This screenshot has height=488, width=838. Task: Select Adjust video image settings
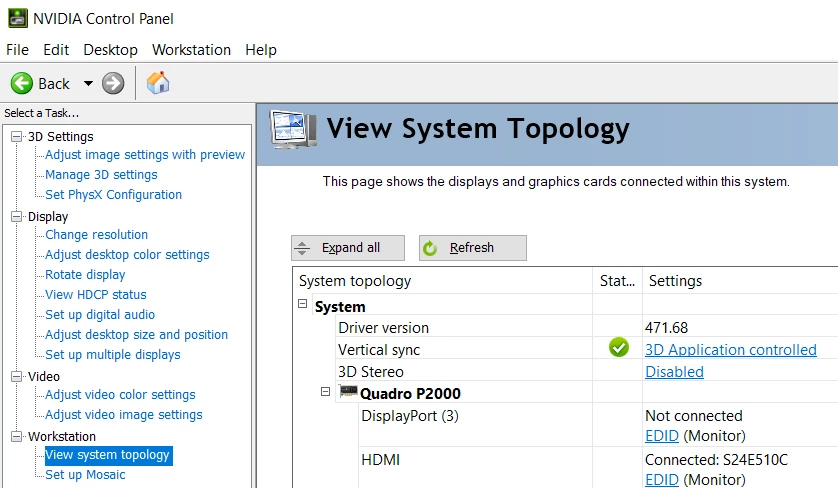coord(123,415)
